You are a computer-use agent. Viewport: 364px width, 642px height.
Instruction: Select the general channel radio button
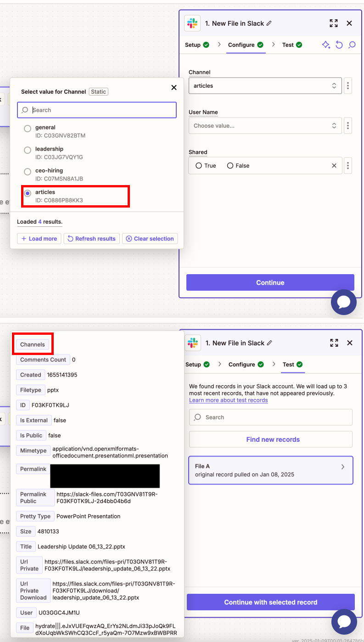coord(28,129)
